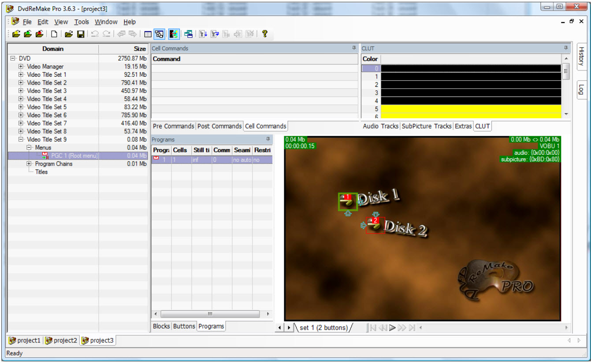Click the teal cascading windows toolbar icon
This screenshot has width=591, height=364.
(189, 34)
